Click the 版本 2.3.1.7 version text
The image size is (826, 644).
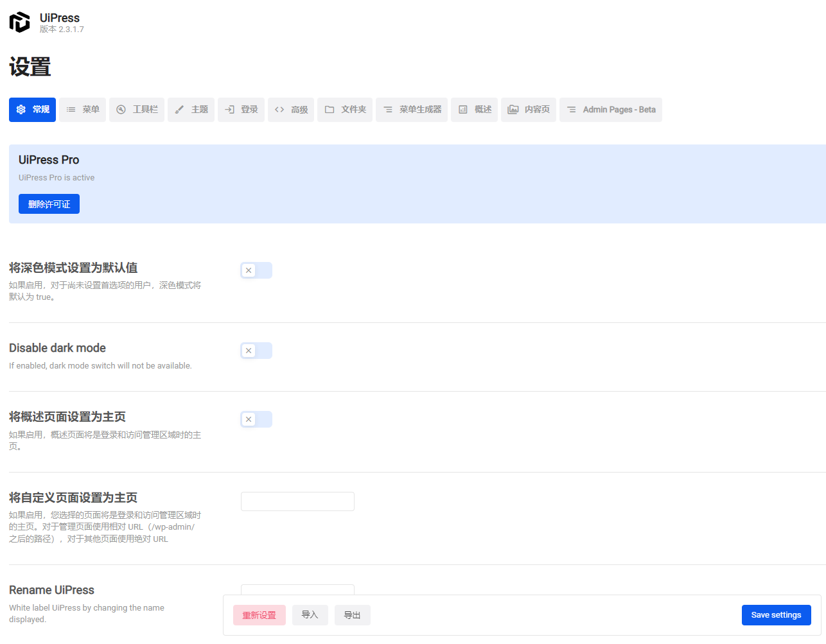pos(62,30)
